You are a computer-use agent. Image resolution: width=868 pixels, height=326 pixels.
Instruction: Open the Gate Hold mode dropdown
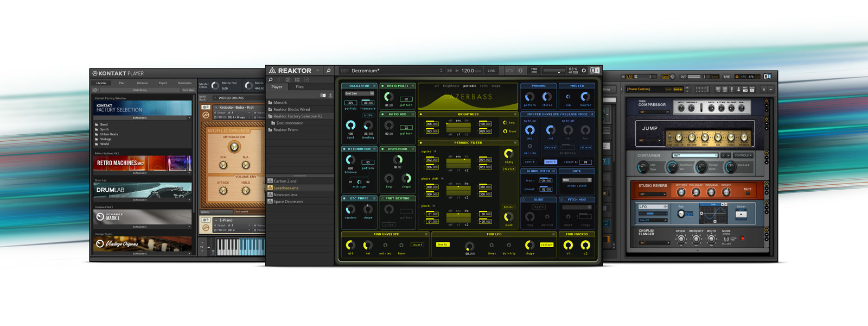click(576, 180)
